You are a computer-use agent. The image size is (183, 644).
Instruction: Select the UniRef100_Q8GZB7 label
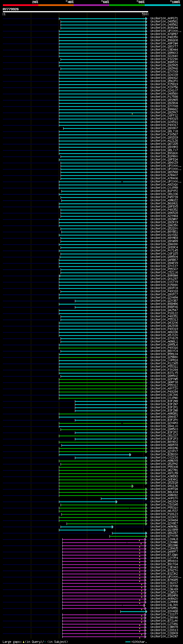point(164,533)
